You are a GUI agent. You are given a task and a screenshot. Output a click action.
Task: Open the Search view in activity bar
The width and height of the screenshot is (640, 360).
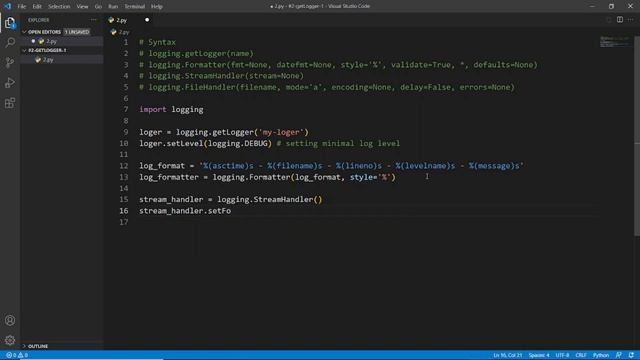tap(10, 42)
